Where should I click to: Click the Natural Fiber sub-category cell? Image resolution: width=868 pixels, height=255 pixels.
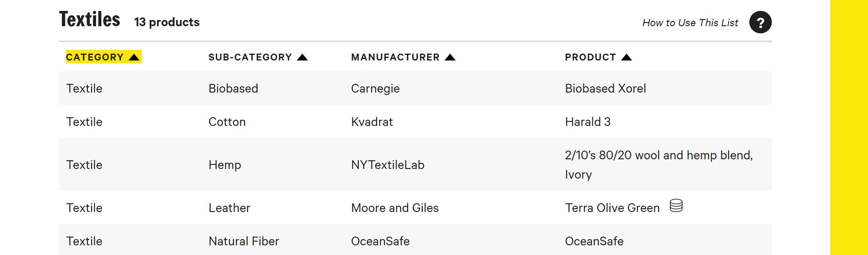244,241
